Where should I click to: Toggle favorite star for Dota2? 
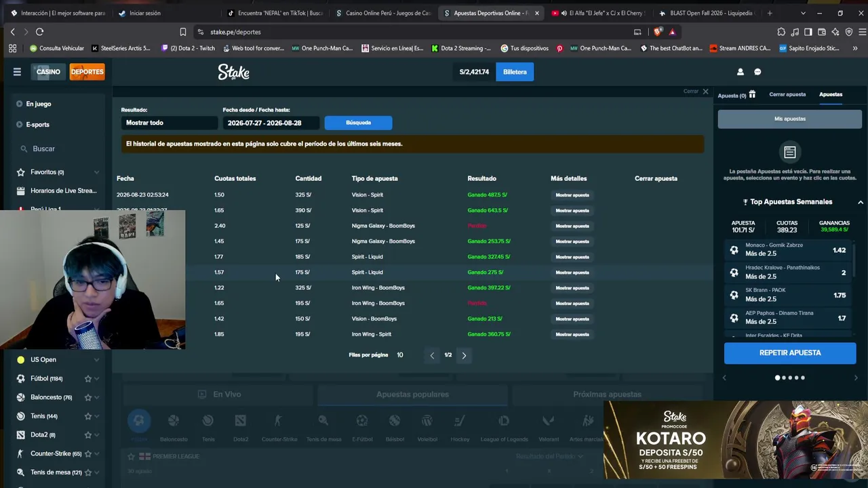pyautogui.click(x=88, y=435)
